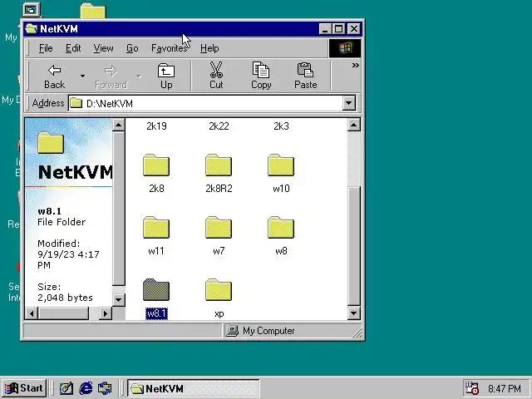Open the Favorites menu
The width and height of the screenshot is (532, 399).
tap(169, 48)
